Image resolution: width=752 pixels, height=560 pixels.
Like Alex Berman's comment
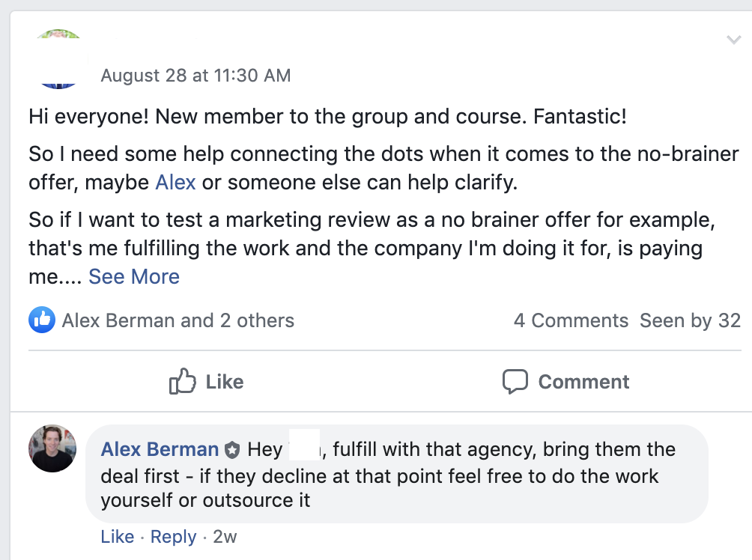pyautogui.click(x=117, y=537)
